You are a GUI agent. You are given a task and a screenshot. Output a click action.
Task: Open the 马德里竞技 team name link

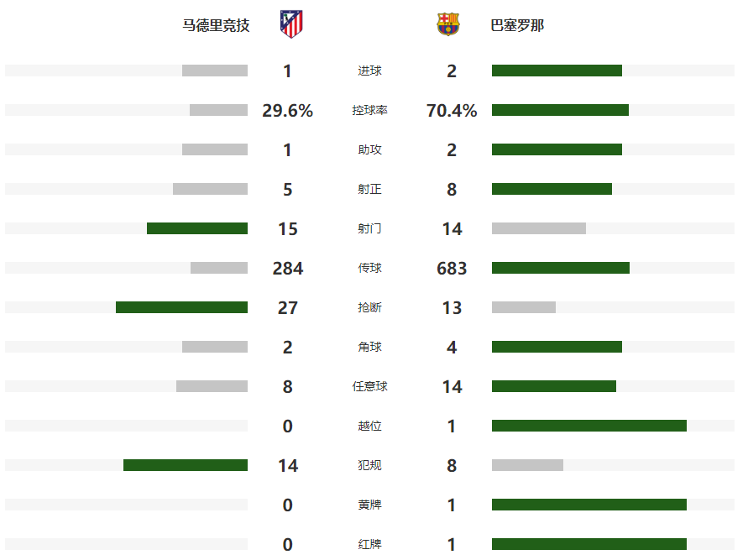click(217, 25)
